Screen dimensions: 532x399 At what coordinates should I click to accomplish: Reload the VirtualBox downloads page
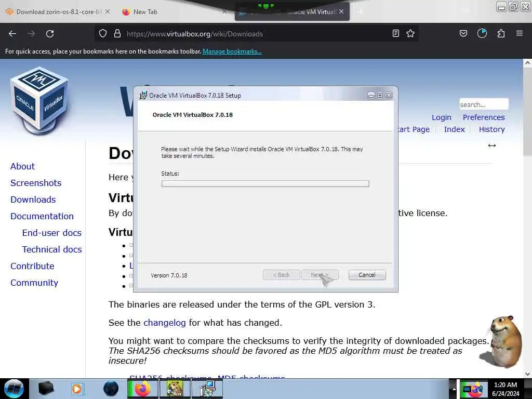coord(50,34)
